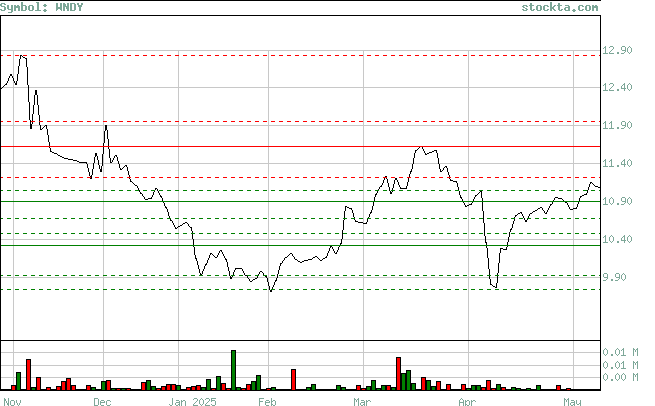Screen dimensions: 655x406
Task: Click the tallest green volume bar in January
Action: [234, 370]
